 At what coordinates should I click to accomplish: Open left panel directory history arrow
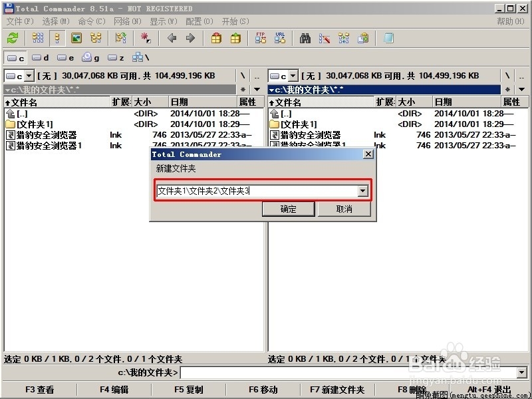pyautogui.click(x=257, y=90)
